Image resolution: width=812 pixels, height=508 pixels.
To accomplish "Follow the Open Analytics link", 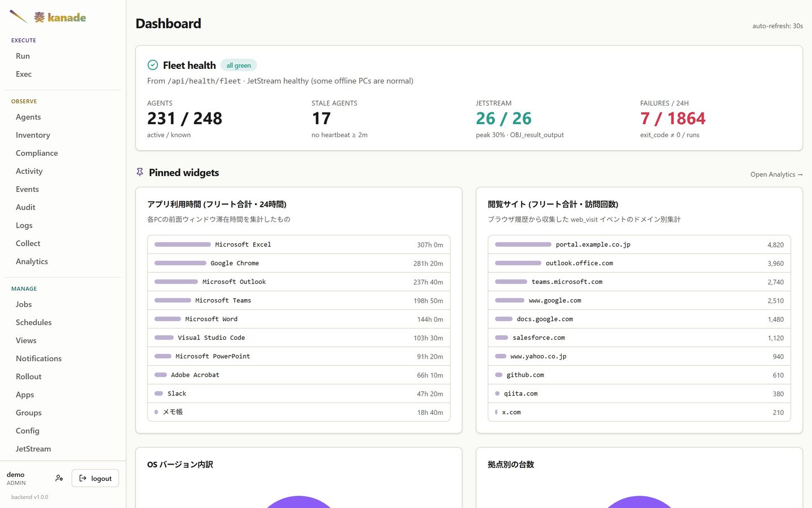I will pyautogui.click(x=776, y=174).
